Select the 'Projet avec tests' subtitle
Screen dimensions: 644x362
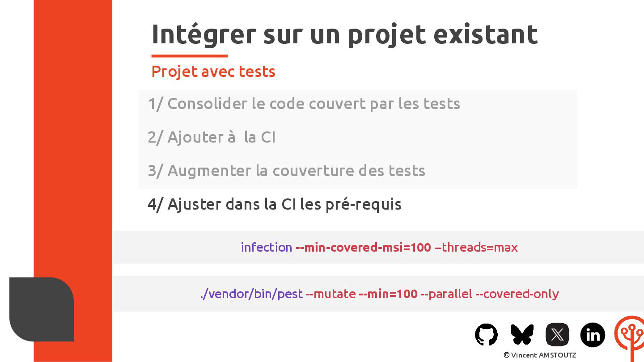point(213,72)
